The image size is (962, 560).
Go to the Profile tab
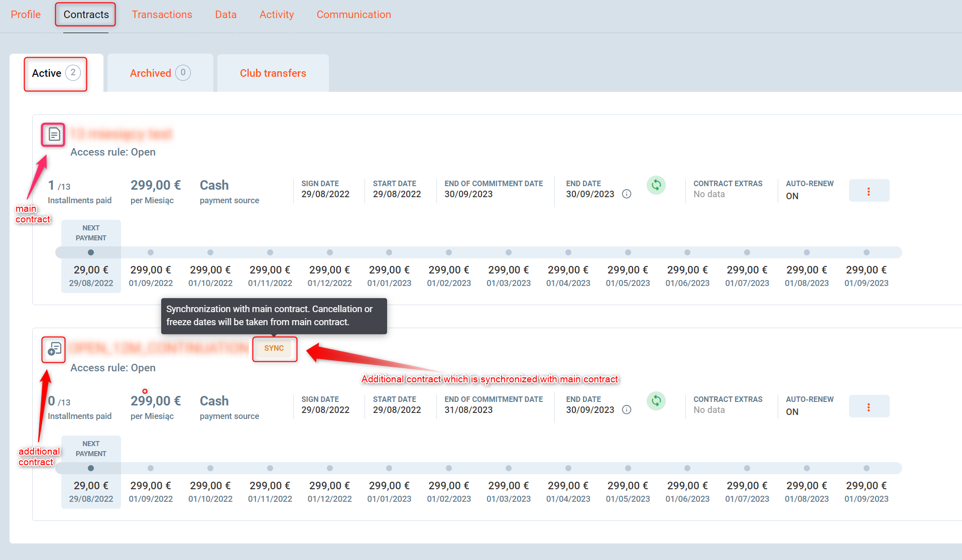pyautogui.click(x=26, y=15)
